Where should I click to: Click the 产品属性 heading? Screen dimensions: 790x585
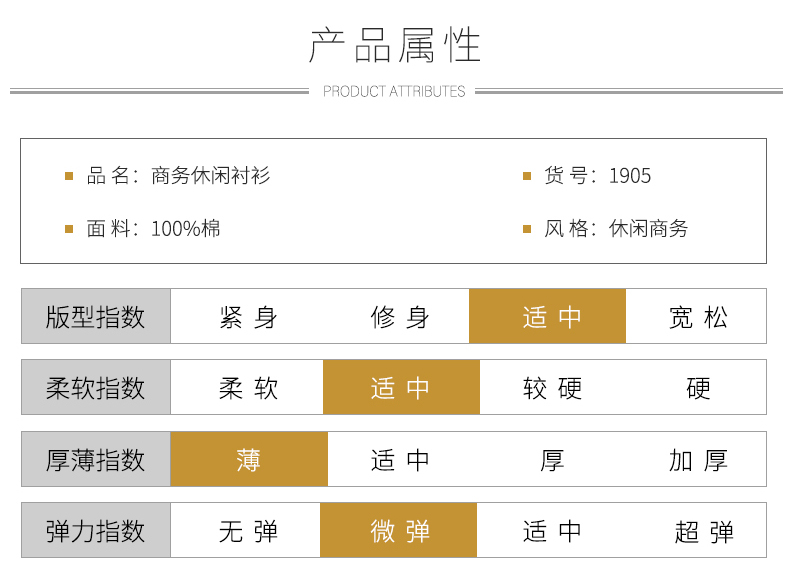395,45
